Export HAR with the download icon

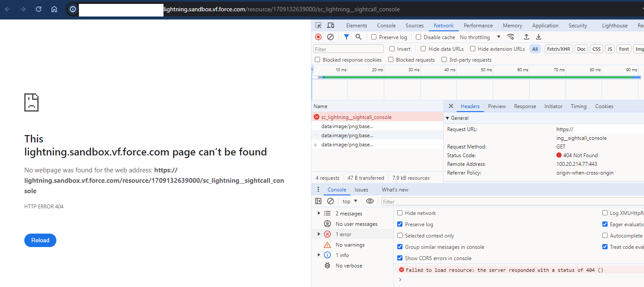[539, 37]
